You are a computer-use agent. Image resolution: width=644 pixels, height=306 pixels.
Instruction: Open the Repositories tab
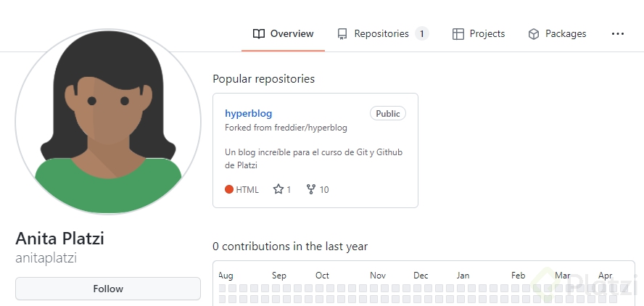coord(381,34)
